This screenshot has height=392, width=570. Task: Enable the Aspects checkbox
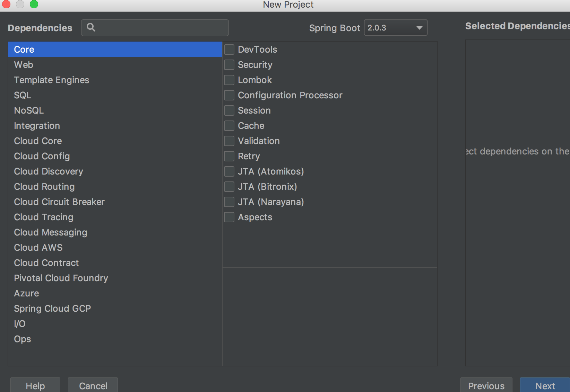[x=229, y=217]
